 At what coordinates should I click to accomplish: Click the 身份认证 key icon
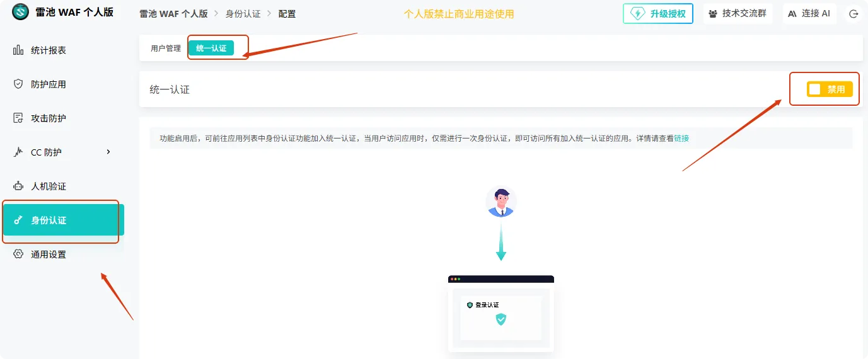(x=18, y=220)
